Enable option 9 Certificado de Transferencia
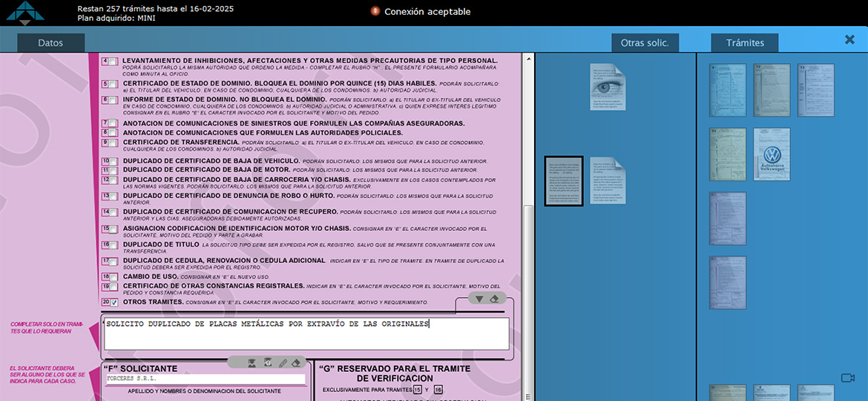Viewport: 868px width, 401px height. coord(114,143)
